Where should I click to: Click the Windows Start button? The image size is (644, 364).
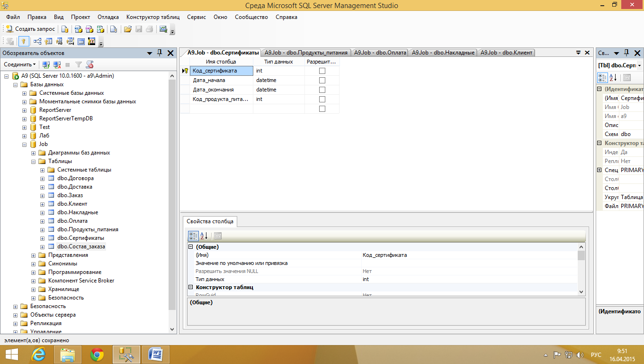pos(12,354)
